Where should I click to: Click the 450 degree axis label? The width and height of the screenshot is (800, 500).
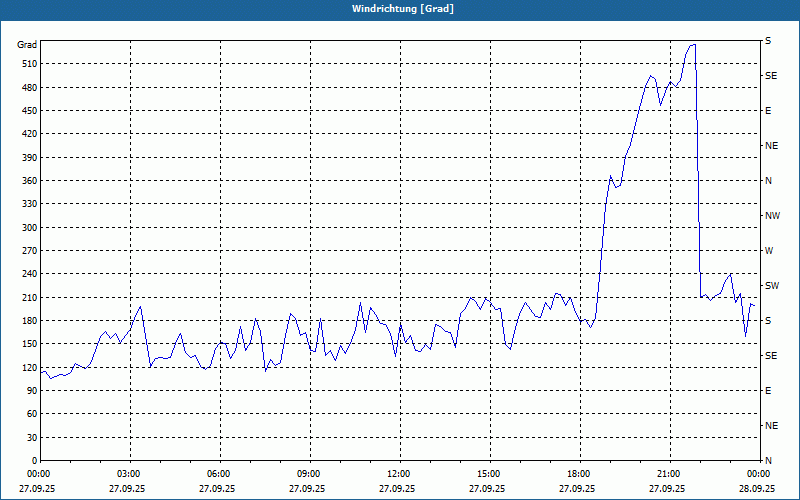click(x=28, y=111)
